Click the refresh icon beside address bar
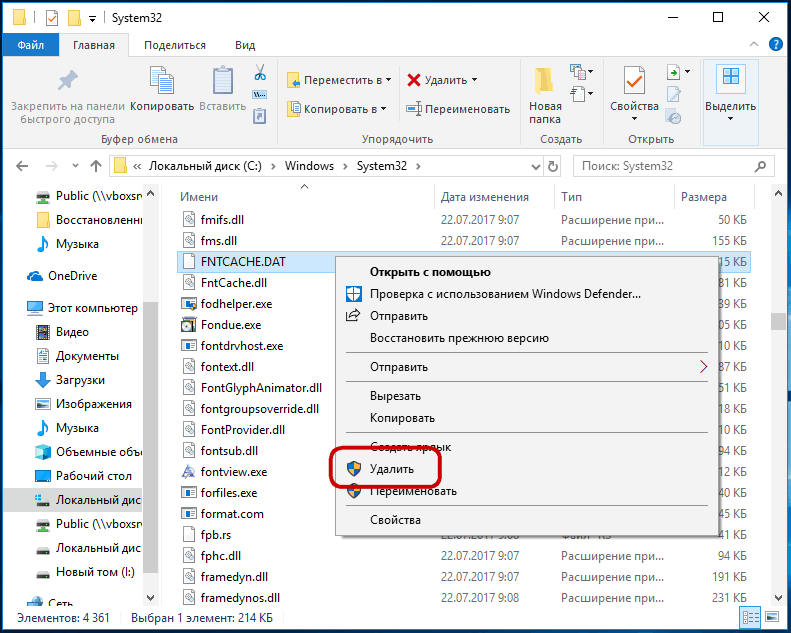This screenshot has width=791, height=633. [x=553, y=166]
